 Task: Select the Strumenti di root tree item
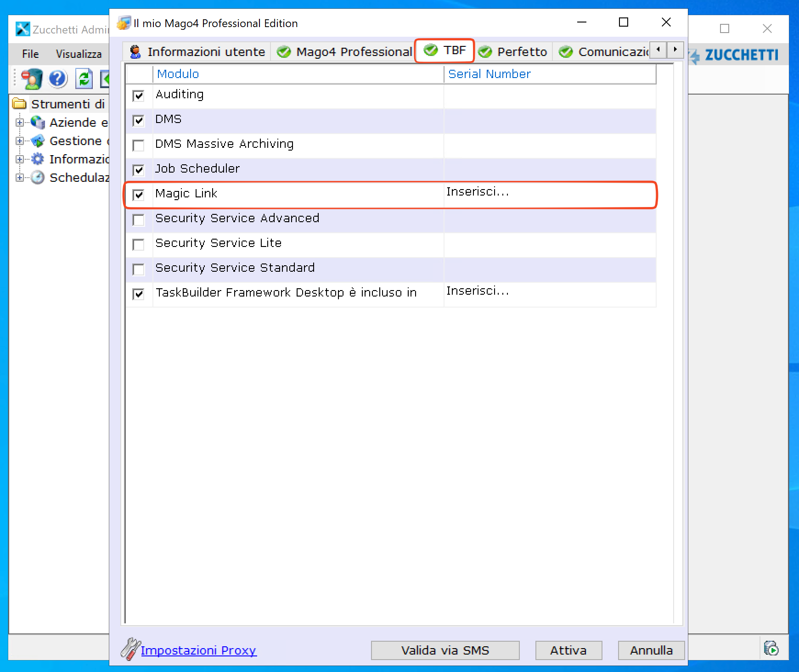(x=68, y=104)
